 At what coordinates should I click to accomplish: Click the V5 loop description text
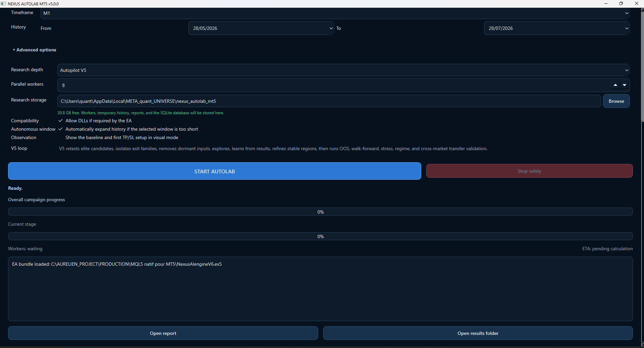click(x=273, y=148)
